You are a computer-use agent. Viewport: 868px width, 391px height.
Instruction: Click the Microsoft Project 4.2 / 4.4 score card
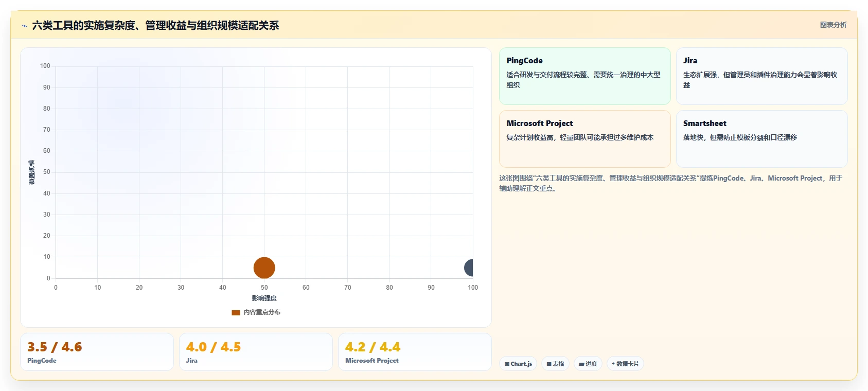click(415, 352)
